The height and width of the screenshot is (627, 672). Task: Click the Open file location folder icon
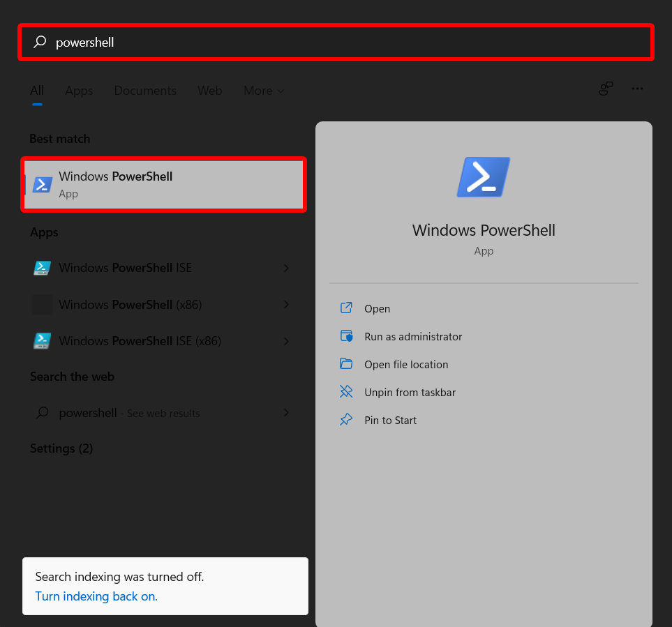pos(346,363)
